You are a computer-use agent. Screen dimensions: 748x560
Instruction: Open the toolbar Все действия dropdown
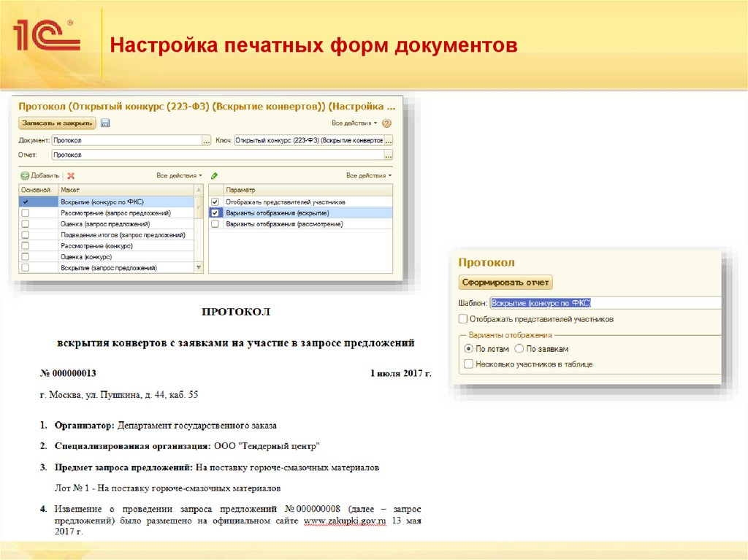[351, 122]
